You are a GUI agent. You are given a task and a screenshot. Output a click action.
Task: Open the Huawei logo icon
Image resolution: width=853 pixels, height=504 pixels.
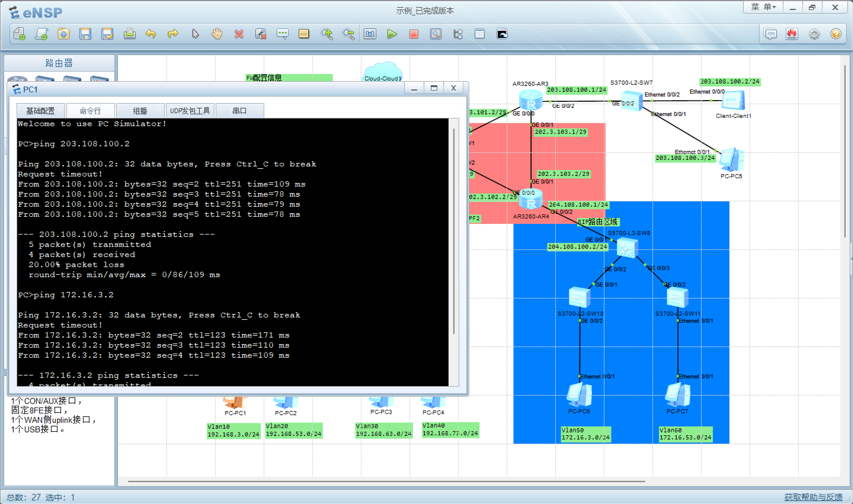coord(792,34)
